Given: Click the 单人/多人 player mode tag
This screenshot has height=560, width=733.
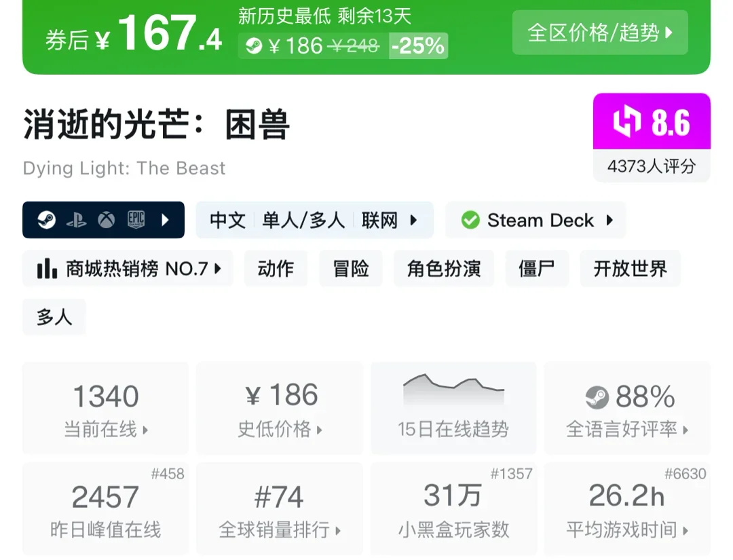Looking at the screenshot, I should pyautogui.click(x=303, y=220).
